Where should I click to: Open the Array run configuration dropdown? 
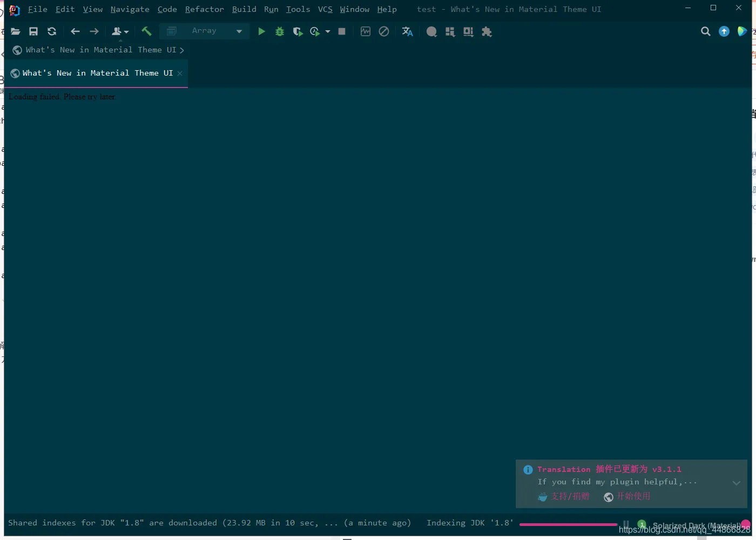(204, 31)
